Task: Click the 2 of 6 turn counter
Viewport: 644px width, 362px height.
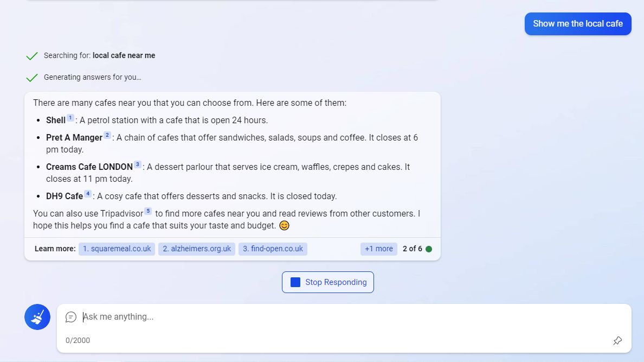Action: pos(413,249)
